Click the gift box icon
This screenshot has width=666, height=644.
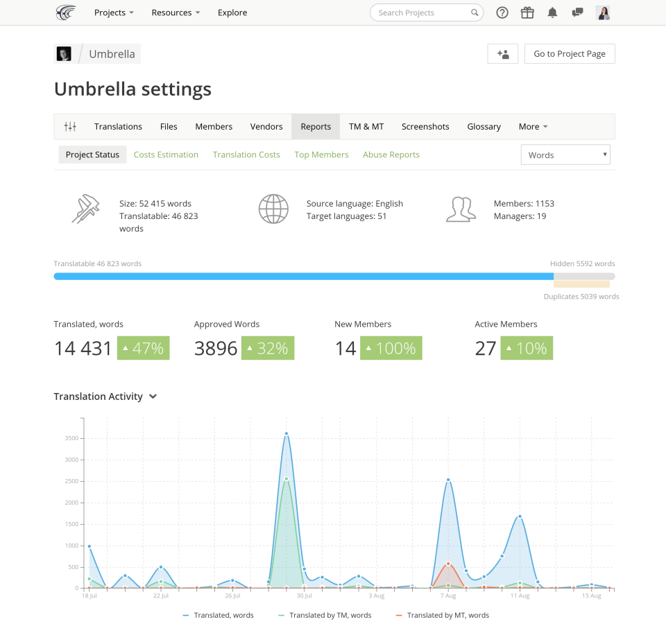527,12
